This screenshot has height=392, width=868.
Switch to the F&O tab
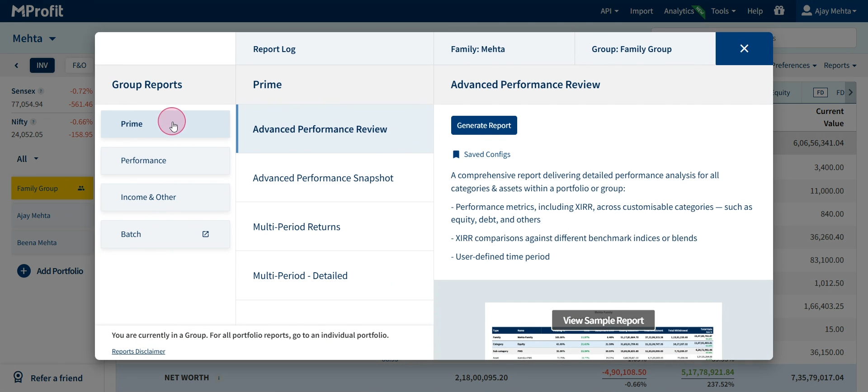pyautogui.click(x=80, y=66)
